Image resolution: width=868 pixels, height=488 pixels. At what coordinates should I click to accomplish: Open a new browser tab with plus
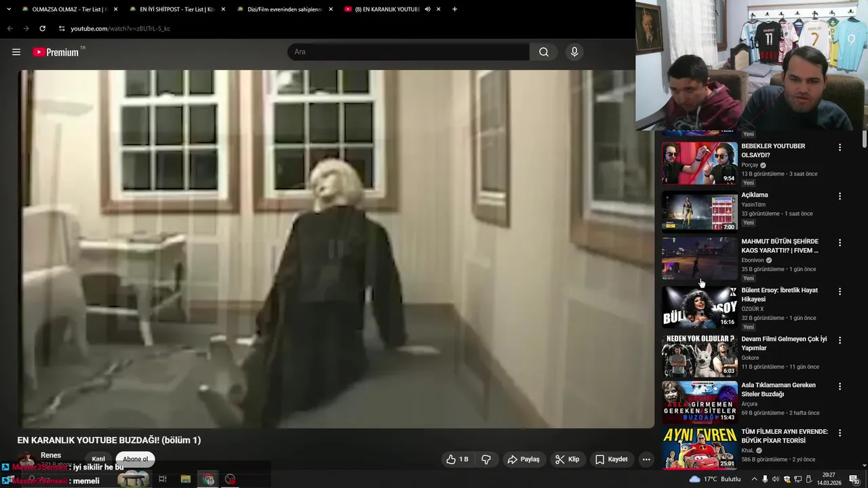click(454, 9)
